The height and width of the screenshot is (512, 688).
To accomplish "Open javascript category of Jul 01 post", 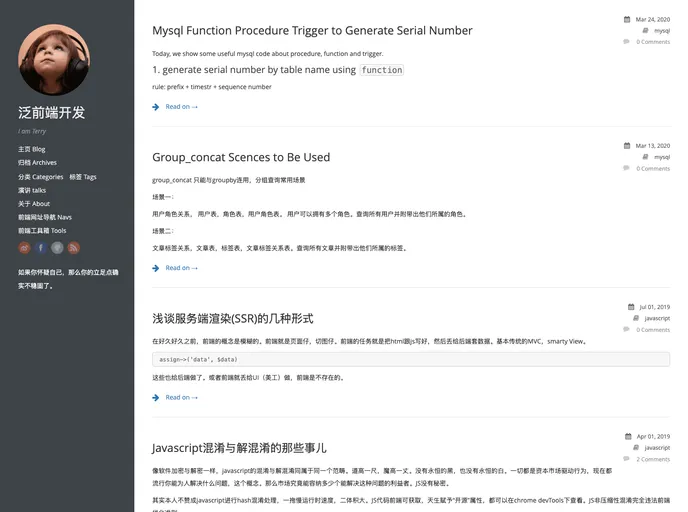I will (657, 318).
